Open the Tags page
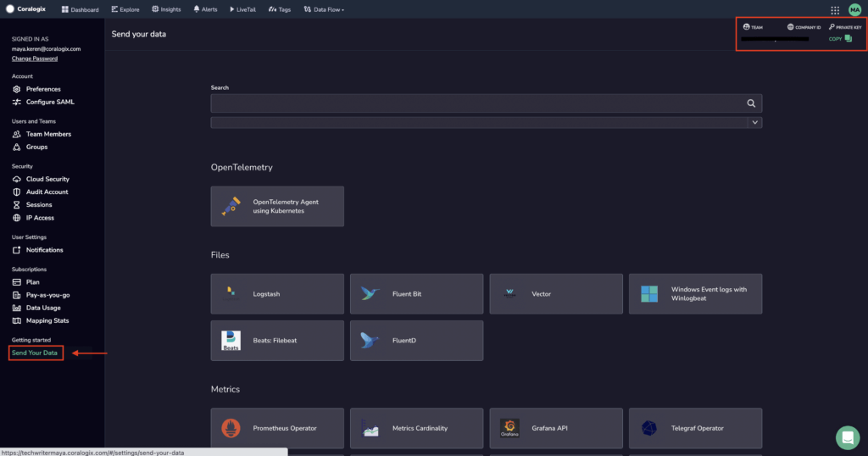Screen dimensions: 868x456 (x=280, y=9)
